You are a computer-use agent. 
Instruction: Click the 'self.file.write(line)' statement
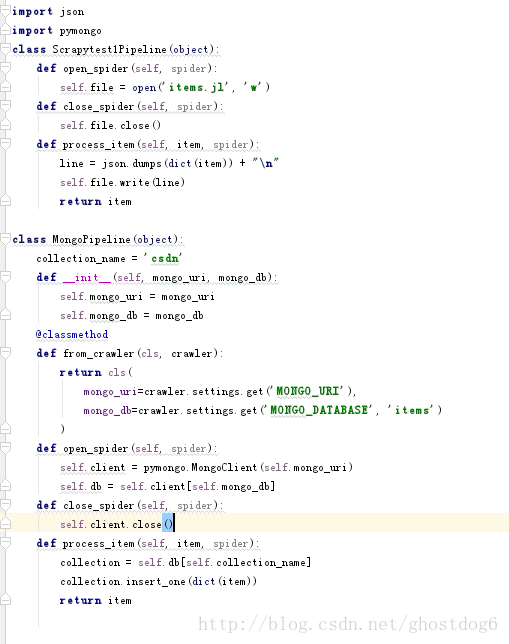point(122,182)
